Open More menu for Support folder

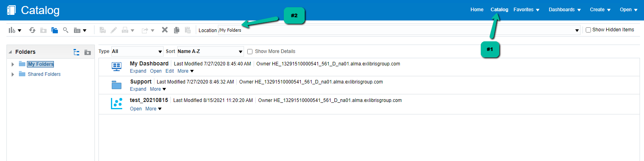click(x=158, y=89)
